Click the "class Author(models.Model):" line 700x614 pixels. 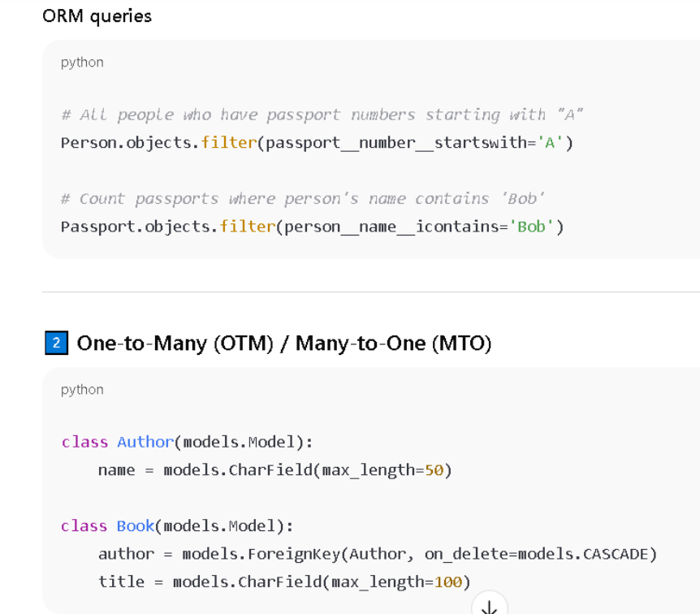[187, 442]
